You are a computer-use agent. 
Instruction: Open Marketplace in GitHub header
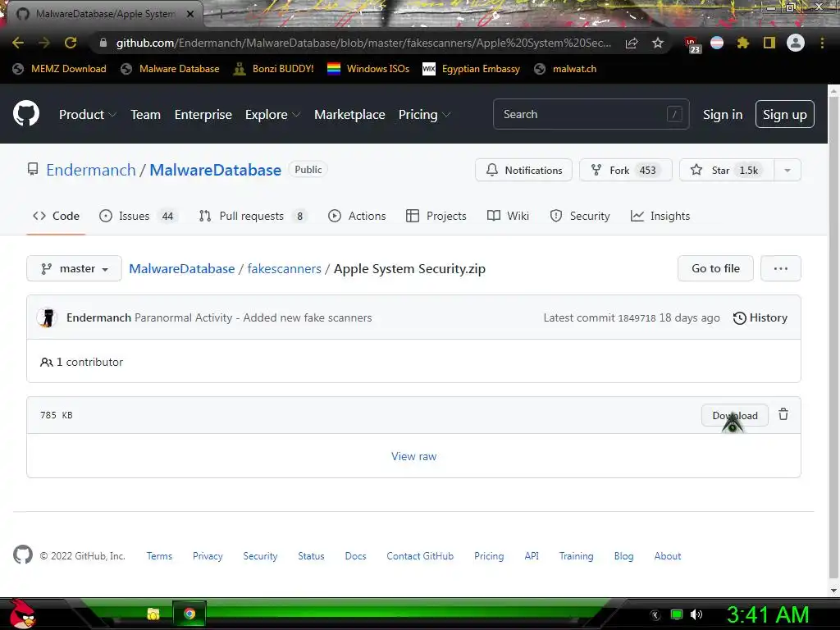tap(349, 115)
